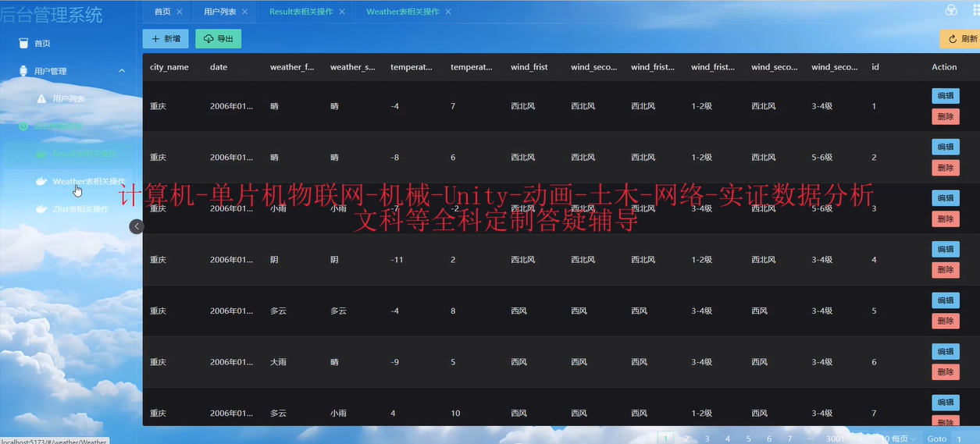Click the docker whale icon beside Weather表相关操作
This screenshot has width=980, height=444.
(41, 181)
